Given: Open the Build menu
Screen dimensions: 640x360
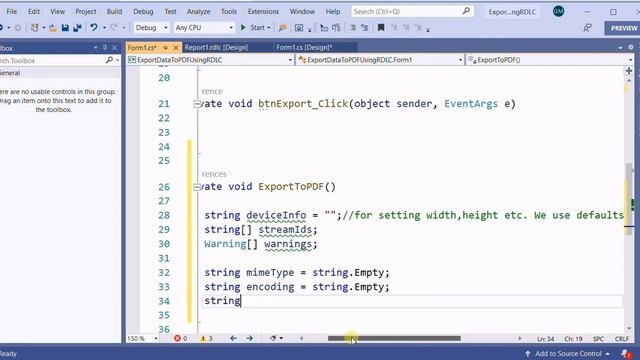Looking at the screenshot, I should pyautogui.click(x=114, y=11).
